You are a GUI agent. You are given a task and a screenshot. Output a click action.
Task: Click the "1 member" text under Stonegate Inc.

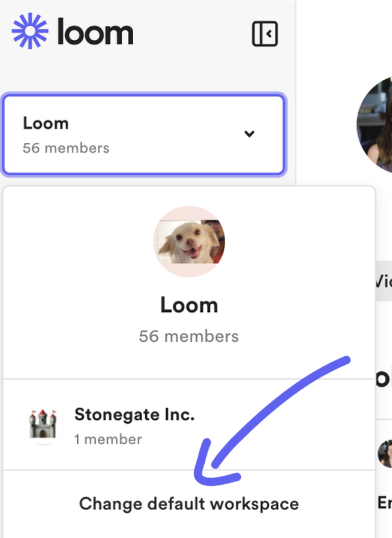pyautogui.click(x=108, y=439)
